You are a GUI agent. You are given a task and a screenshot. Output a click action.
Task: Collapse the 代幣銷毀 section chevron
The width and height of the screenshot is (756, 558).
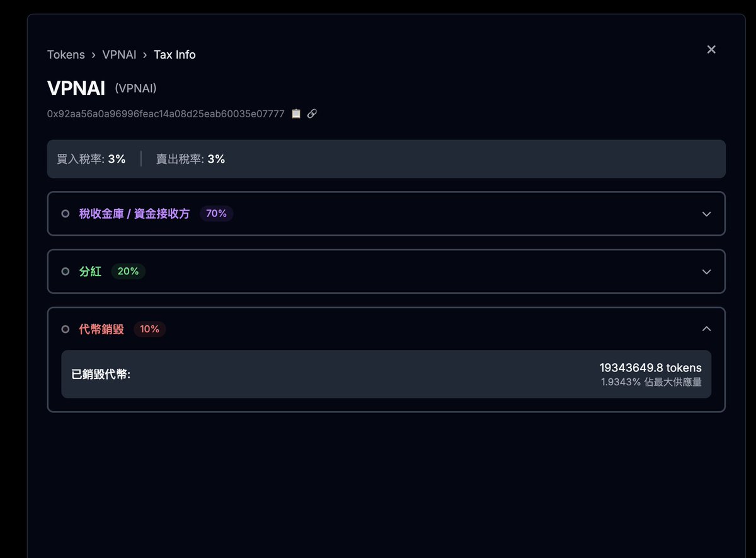pyautogui.click(x=707, y=329)
